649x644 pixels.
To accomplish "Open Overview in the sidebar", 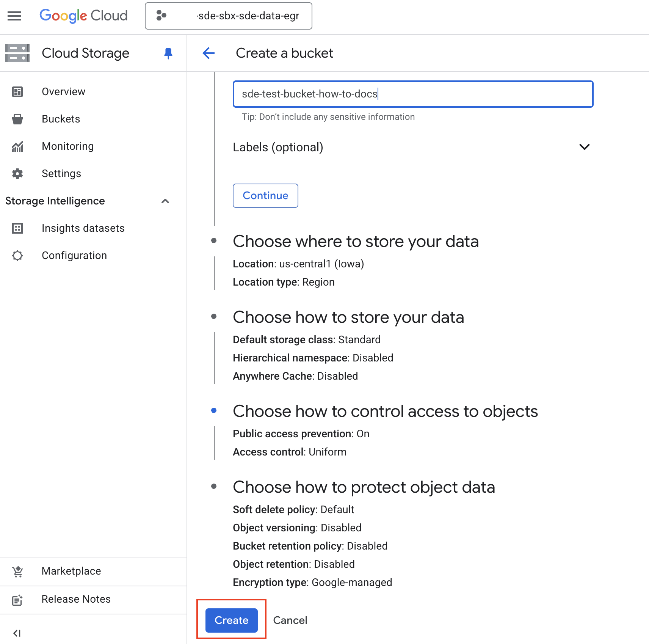I will point(63,92).
